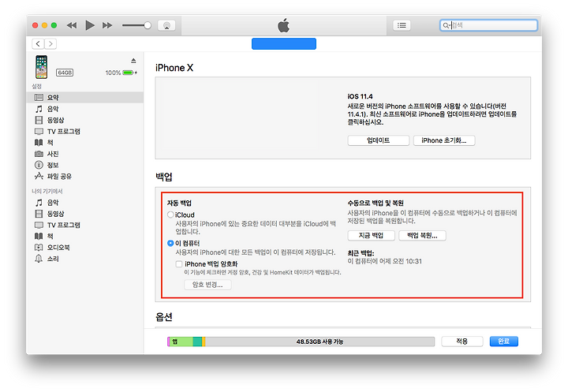This screenshot has height=392, width=568.
Task: Select 동영상 under 설정
Action: tap(85, 120)
